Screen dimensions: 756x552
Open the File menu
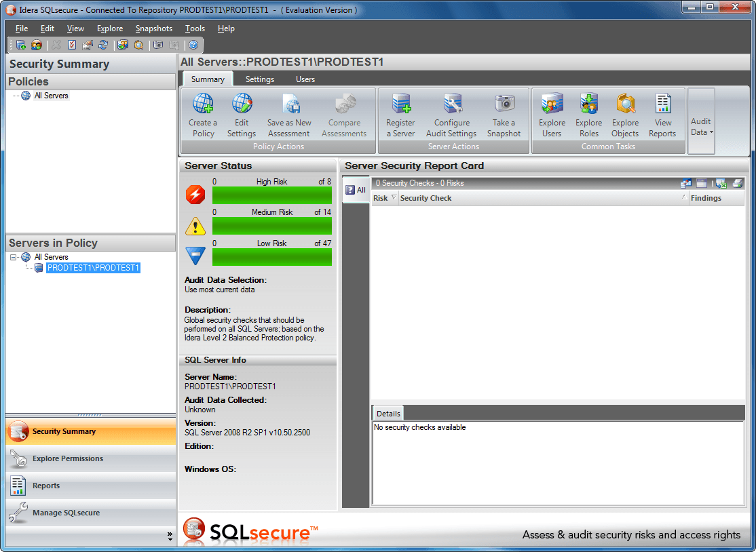pyautogui.click(x=22, y=28)
